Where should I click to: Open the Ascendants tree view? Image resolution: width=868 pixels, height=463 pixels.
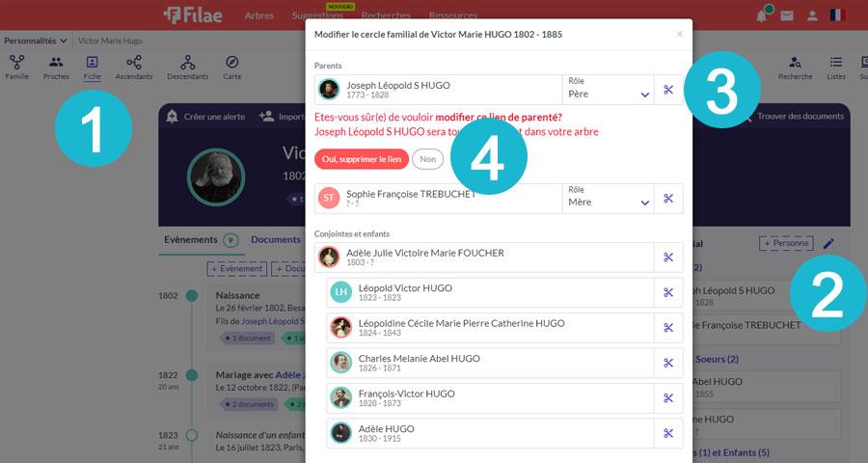(x=133, y=67)
